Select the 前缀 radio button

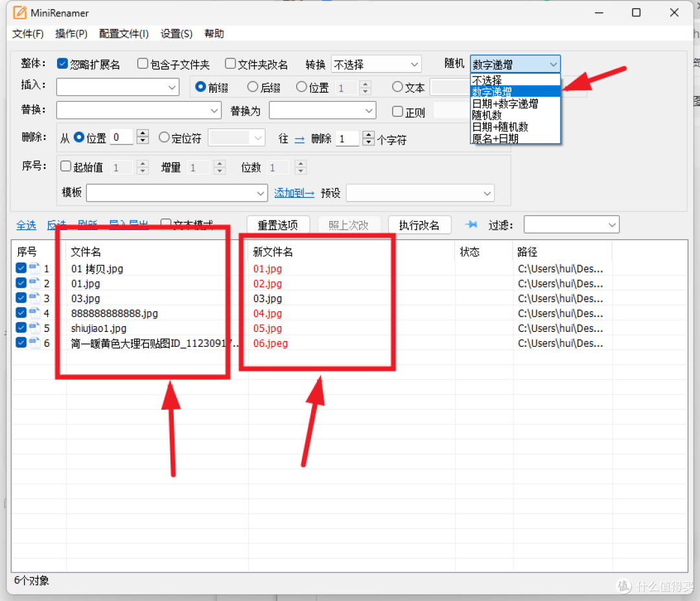point(200,87)
